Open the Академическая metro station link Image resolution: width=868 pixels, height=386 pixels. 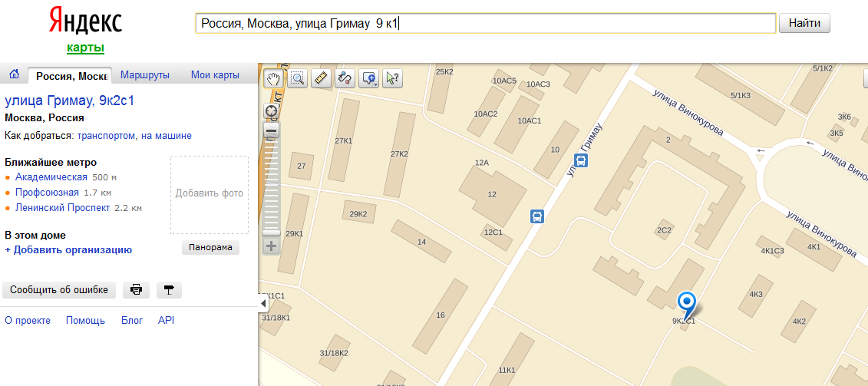point(51,177)
